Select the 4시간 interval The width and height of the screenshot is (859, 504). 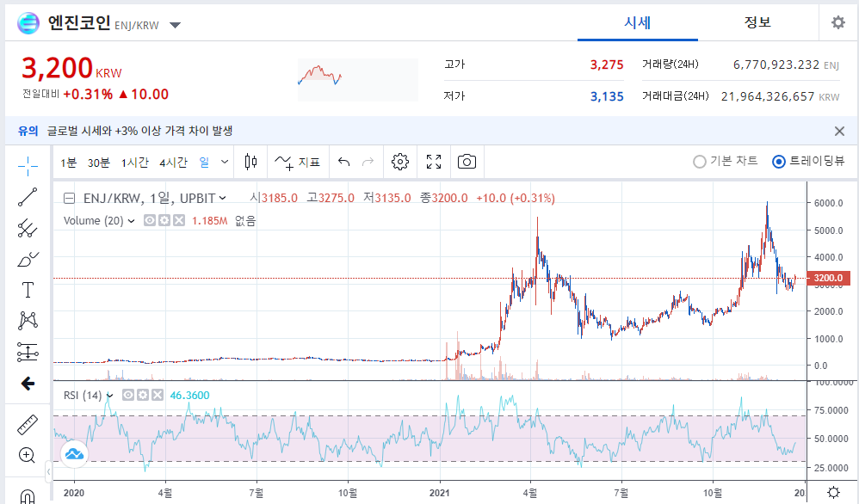173,163
